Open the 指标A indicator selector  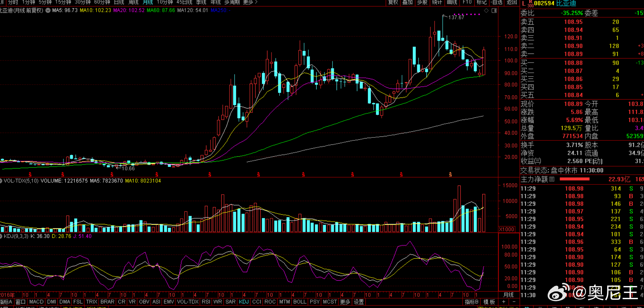point(6,302)
